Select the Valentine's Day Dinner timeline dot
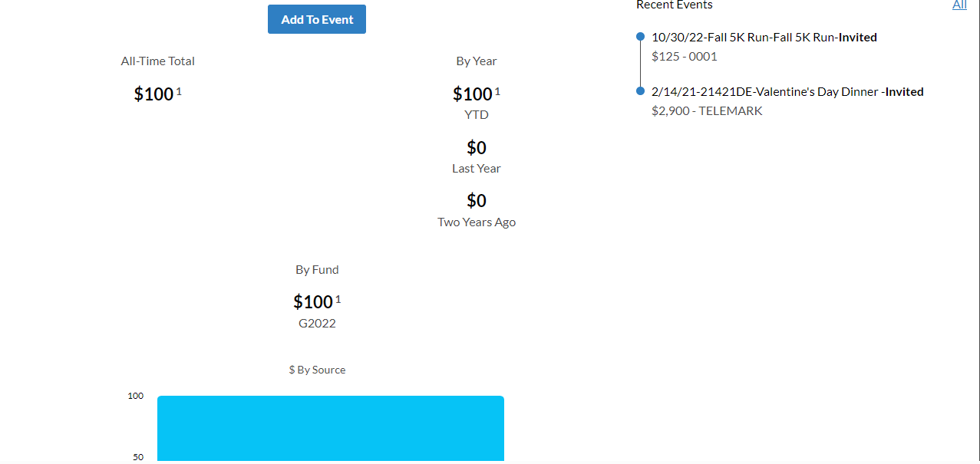The image size is (980, 464). pyautogui.click(x=640, y=91)
